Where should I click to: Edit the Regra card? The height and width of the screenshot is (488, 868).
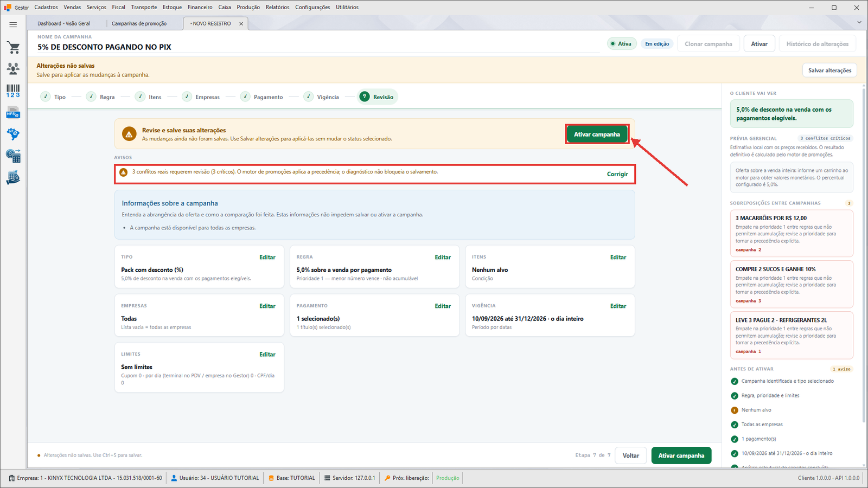tap(443, 258)
